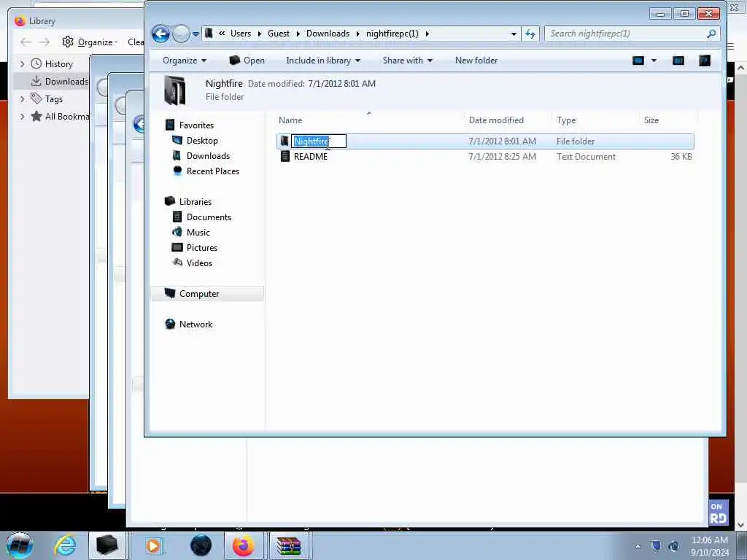
Task: Open Organize menu in Firefox Library
Action: (x=90, y=42)
